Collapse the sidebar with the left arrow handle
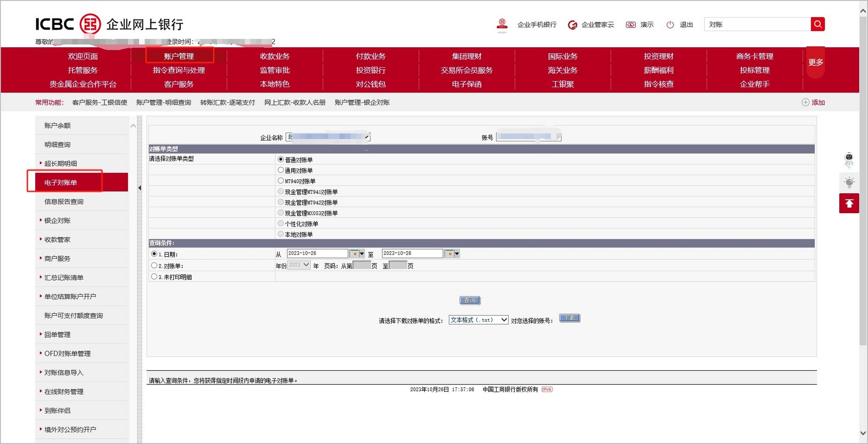This screenshot has height=444, width=868. (140, 188)
